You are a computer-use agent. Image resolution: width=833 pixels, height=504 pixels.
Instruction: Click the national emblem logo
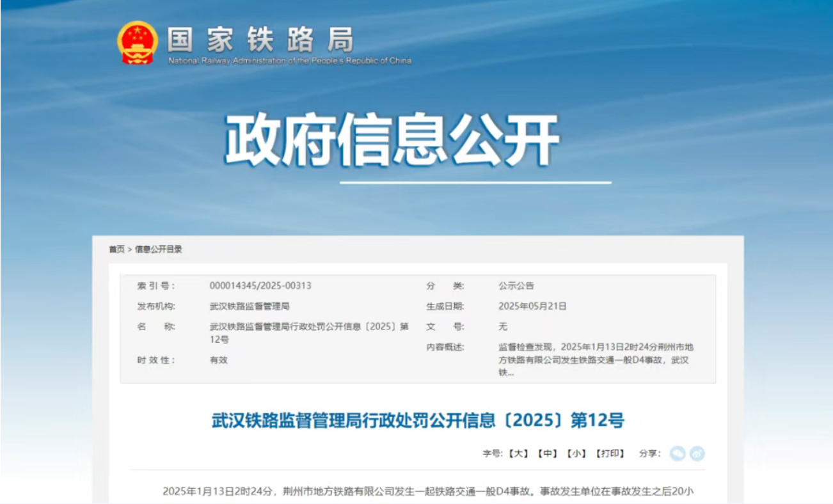(x=138, y=43)
